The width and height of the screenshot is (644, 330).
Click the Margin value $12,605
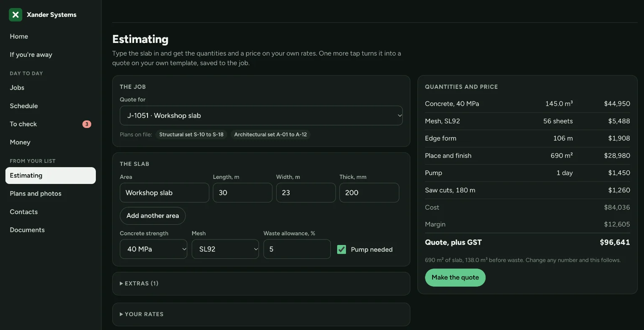coord(617,224)
